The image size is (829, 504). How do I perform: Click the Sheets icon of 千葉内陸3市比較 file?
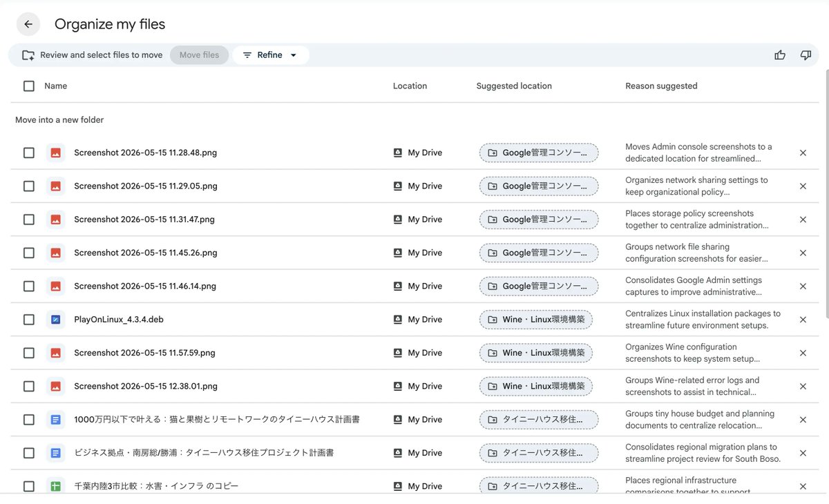[56, 486]
